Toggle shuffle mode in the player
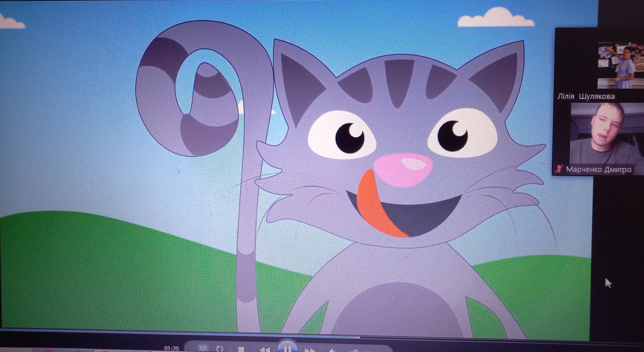 pyautogui.click(x=203, y=348)
